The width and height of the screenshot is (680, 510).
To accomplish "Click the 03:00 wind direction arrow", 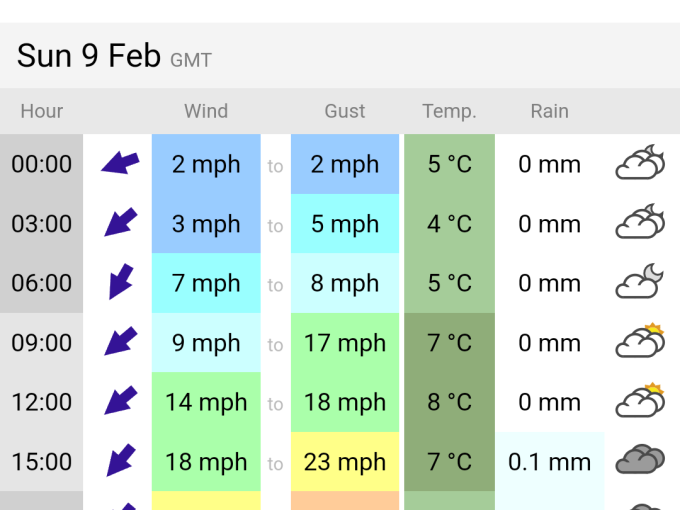I will pyautogui.click(x=120, y=223).
